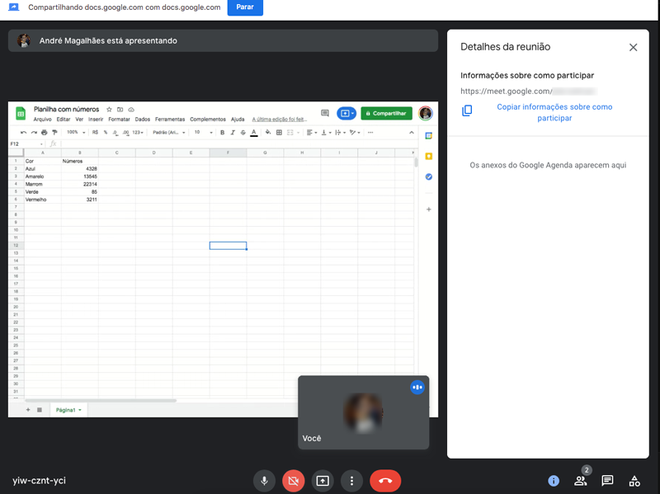Show the participants list
Image resolution: width=660 pixels, height=494 pixels.
click(580, 481)
